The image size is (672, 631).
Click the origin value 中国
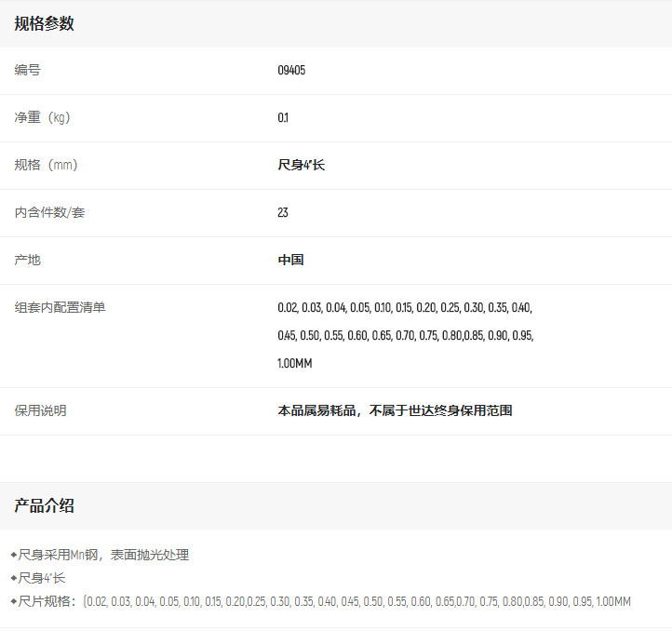(x=290, y=261)
